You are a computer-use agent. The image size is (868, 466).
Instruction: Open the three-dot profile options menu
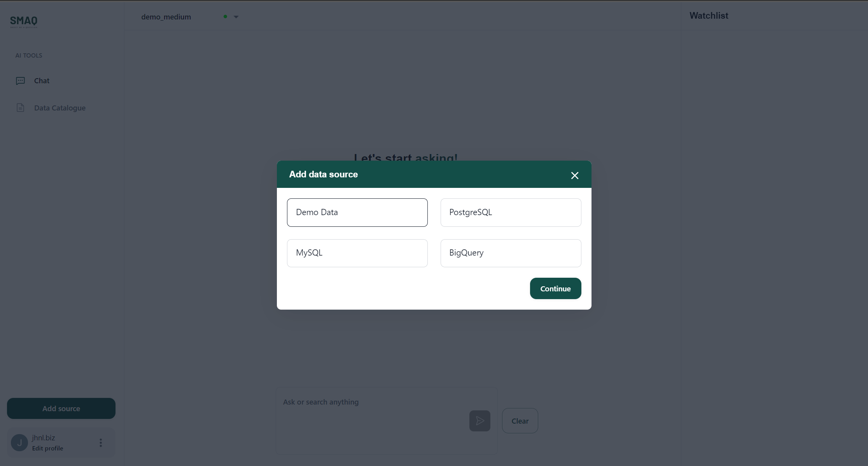coord(101,443)
